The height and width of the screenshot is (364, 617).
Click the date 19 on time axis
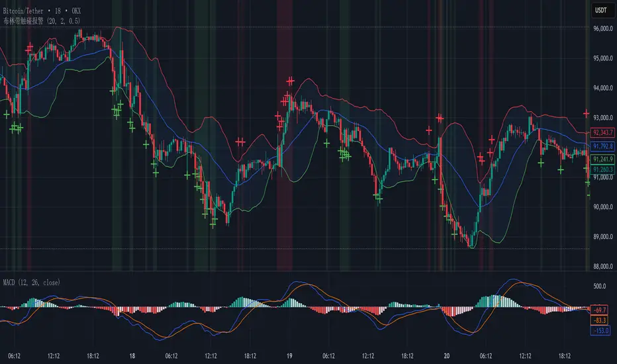[289, 356]
